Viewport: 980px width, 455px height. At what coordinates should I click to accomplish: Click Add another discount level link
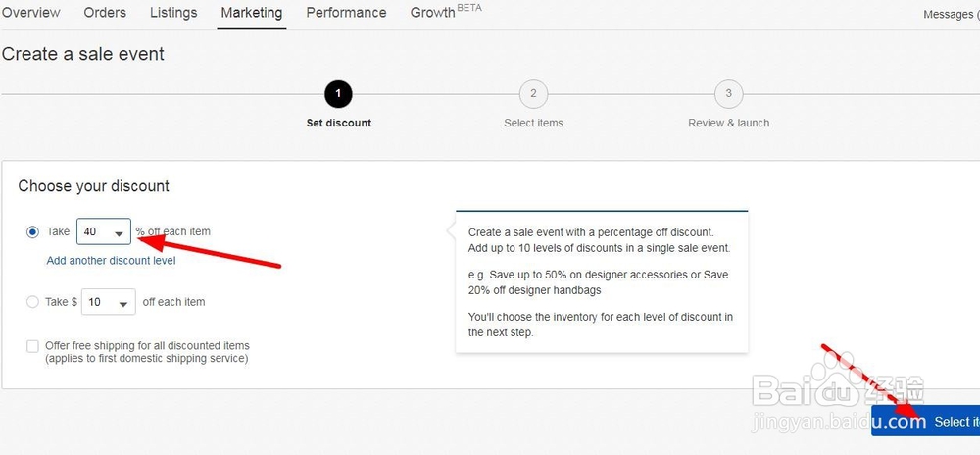111,261
